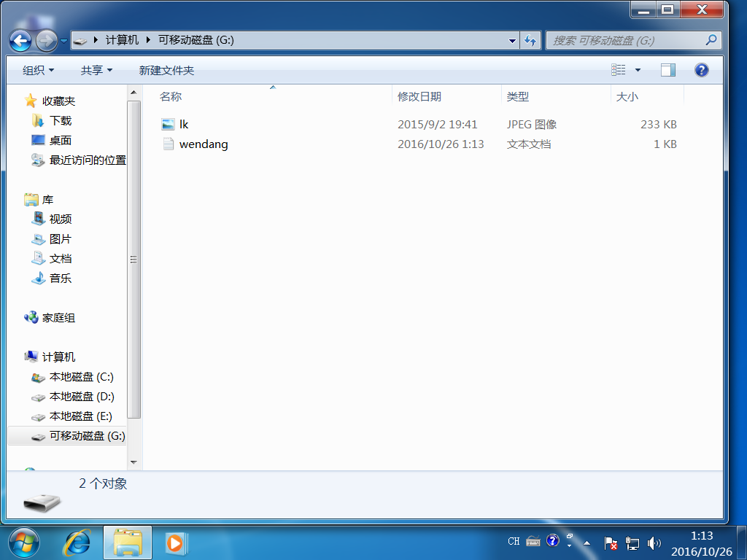
Task: Click the Forward navigation arrow
Action: [x=47, y=41]
